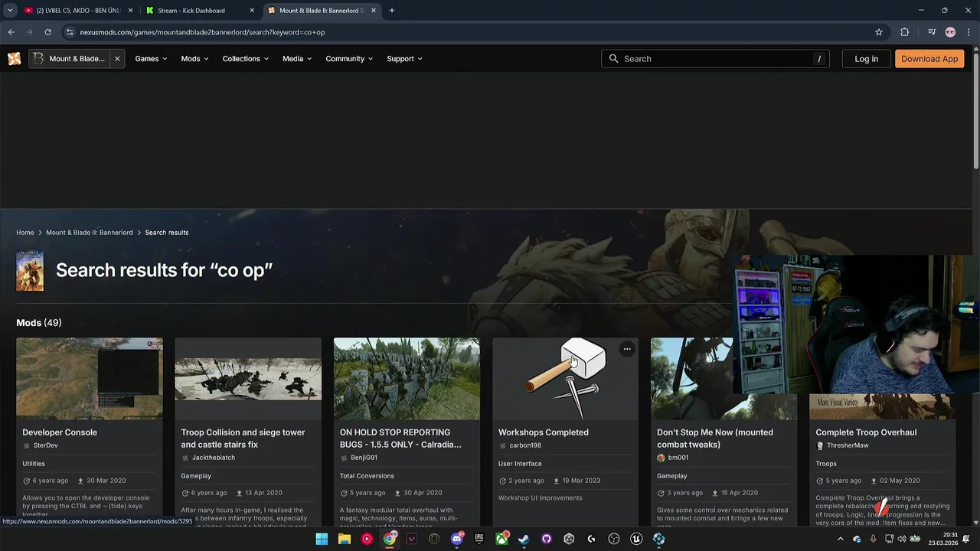Image resolution: width=980 pixels, height=551 pixels.
Task: Click the search magnifier icon in header
Action: pos(613,59)
